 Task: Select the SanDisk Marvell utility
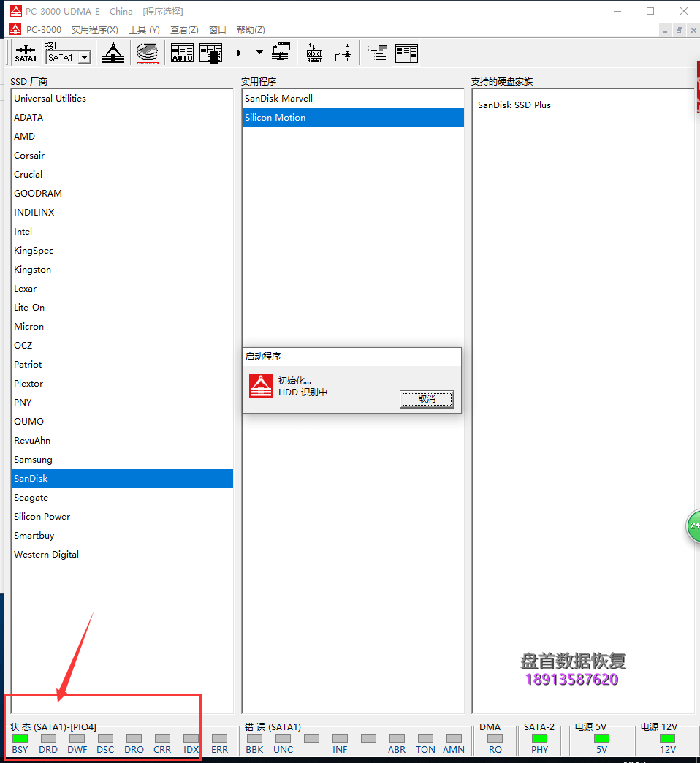(353, 98)
